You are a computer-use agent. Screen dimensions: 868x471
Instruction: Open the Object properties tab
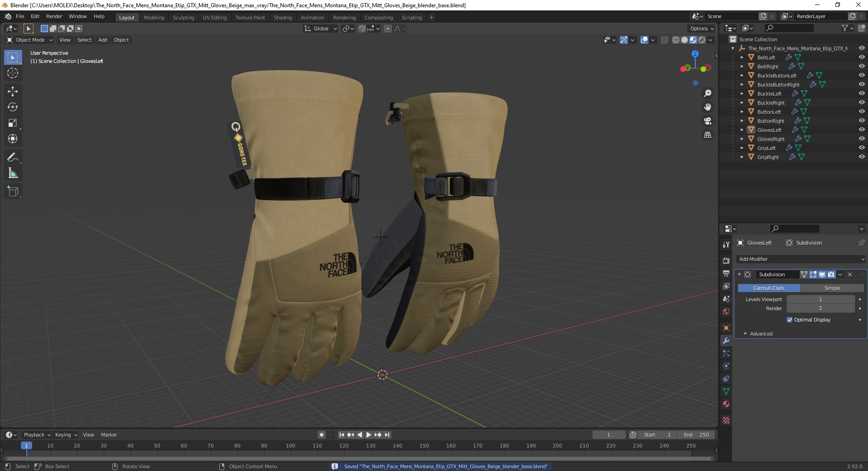[726, 328]
